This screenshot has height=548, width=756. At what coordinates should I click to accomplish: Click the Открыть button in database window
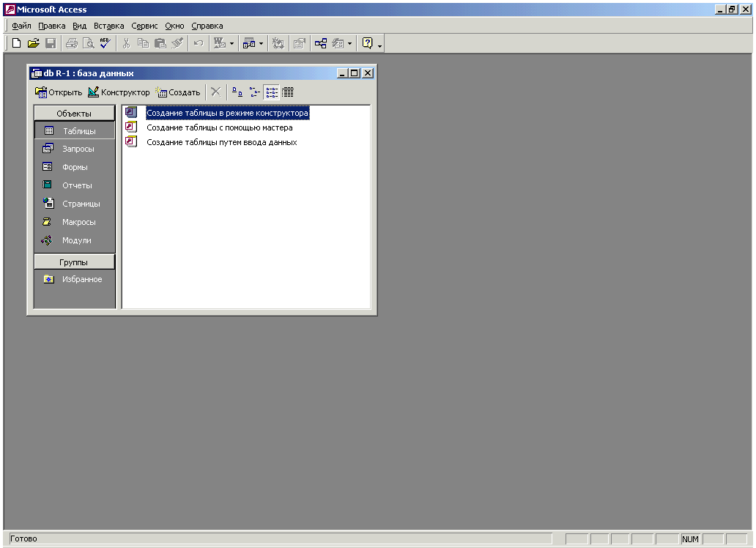pos(59,92)
